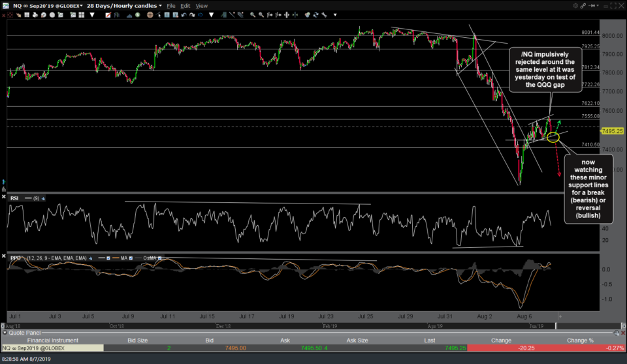Open chart configuration wrench icon

tap(324, 15)
